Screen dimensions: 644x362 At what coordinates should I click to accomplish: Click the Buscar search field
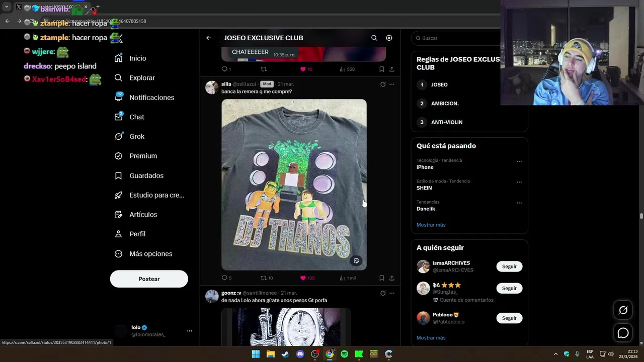tap(456, 38)
